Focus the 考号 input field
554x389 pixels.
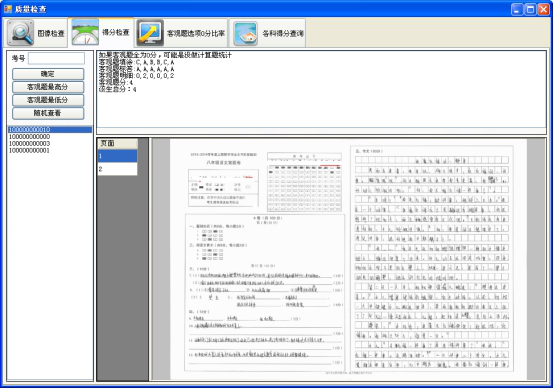point(57,58)
